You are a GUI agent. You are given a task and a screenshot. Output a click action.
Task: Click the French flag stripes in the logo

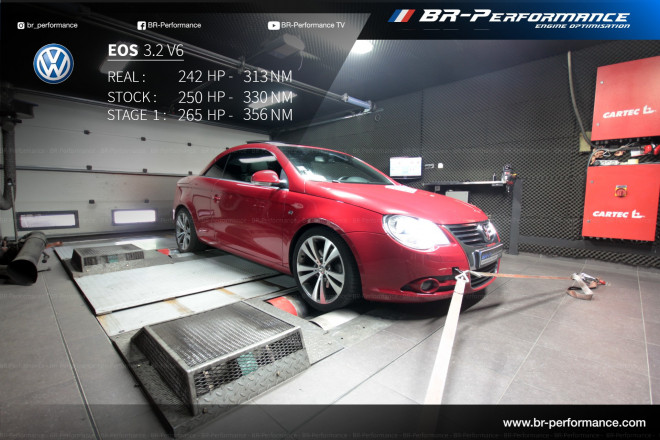[402, 16]
